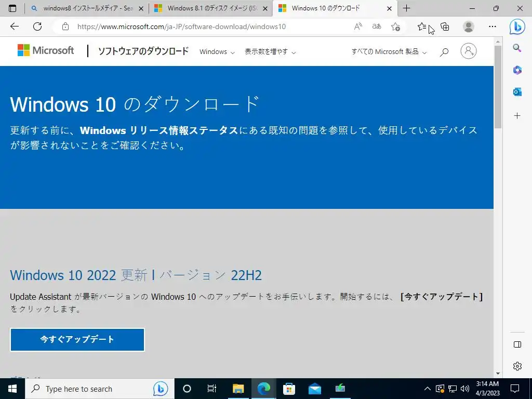Open the ソフトウェアのダウンロード link
532x399 pixels.
pyautogui.click(x=143, y=51)
